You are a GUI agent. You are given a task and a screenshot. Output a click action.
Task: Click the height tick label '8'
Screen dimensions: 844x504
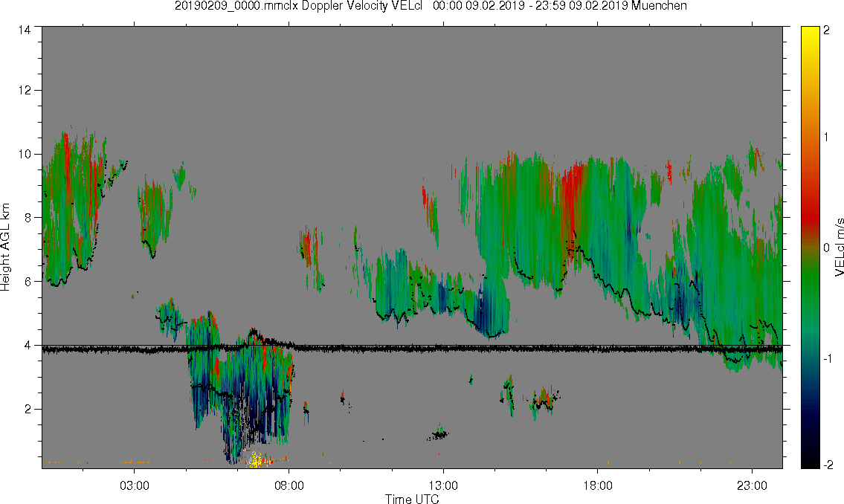(x=27, y=217)
